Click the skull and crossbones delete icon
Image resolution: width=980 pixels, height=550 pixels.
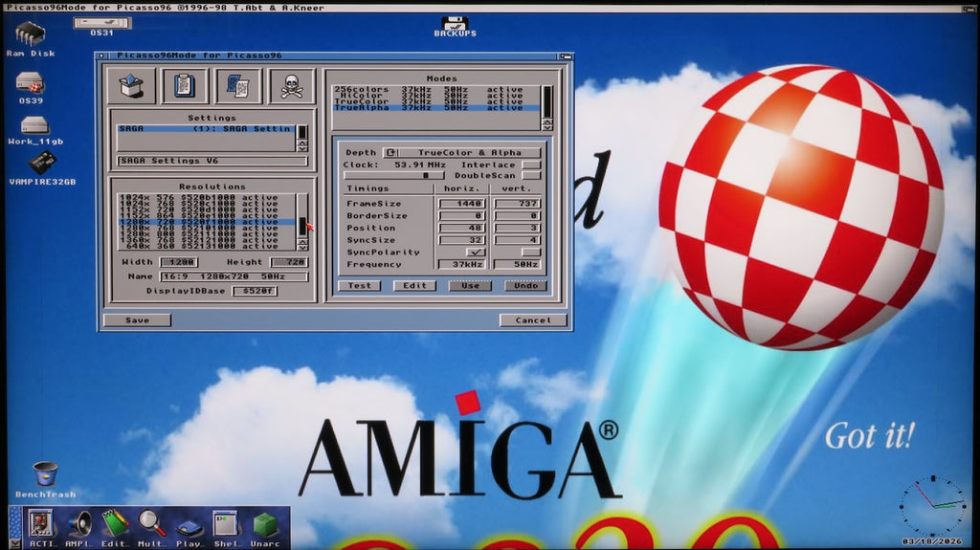[x=292, y=86]
